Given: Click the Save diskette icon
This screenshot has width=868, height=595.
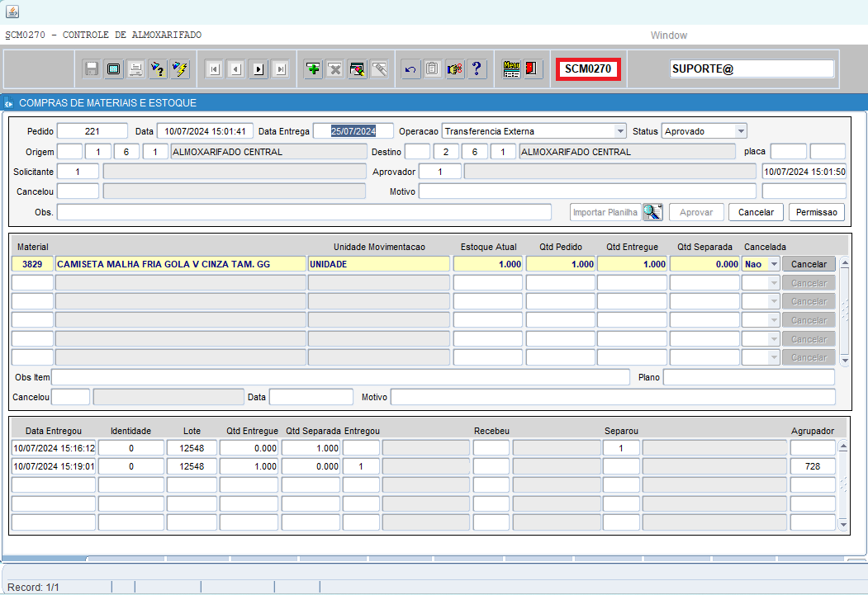Looking at the screenshot, I should [x=92, y=69].
